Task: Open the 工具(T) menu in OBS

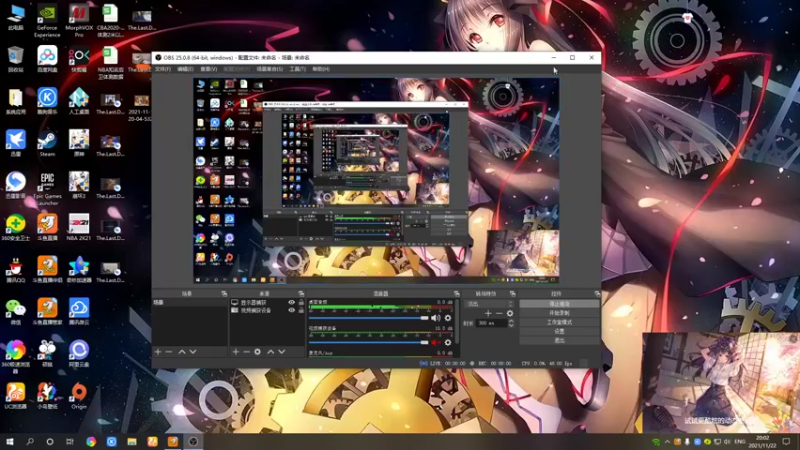Action: point(297,69)
